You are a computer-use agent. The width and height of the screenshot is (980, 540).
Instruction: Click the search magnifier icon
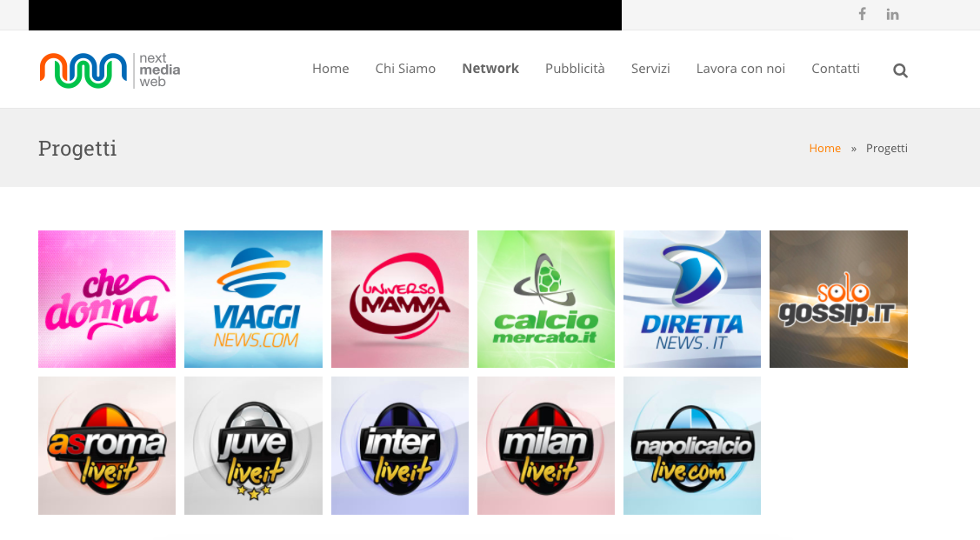(900, 70)
